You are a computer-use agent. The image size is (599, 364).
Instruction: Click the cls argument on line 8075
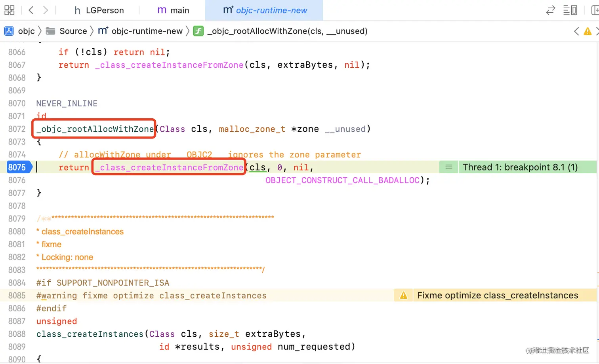[x=258, y=167]
